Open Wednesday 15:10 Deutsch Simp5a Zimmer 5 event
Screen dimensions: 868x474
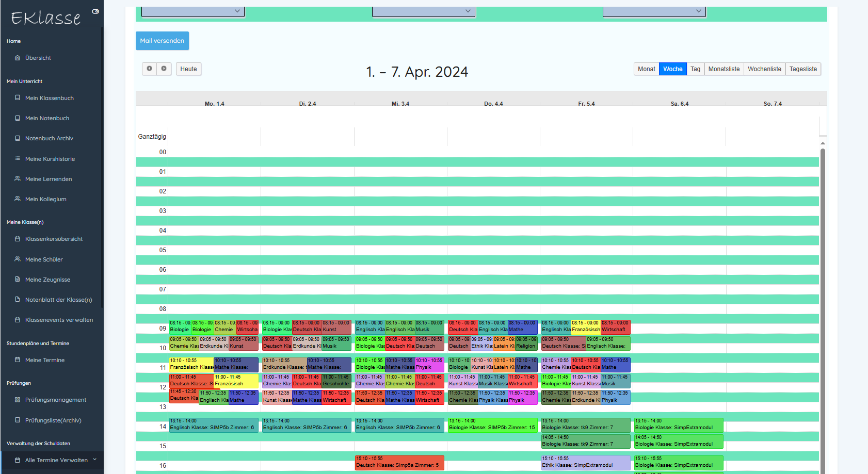pos(399,462)
